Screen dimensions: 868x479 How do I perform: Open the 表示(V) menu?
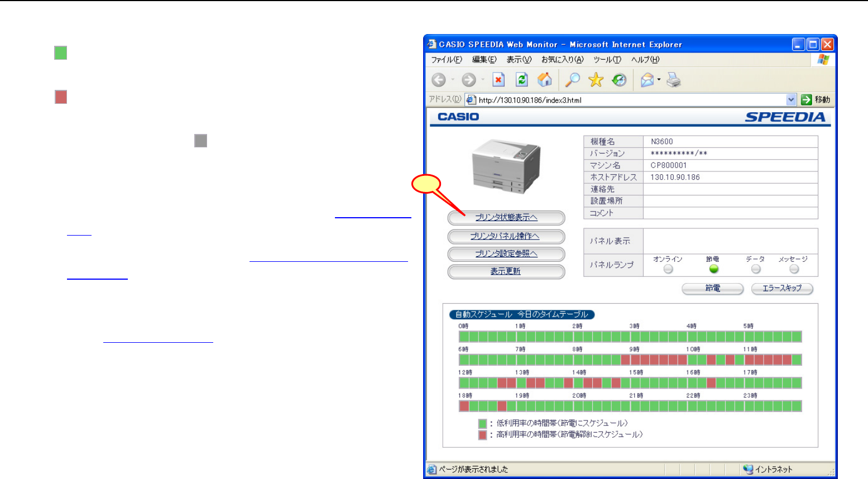pos(519,60)
